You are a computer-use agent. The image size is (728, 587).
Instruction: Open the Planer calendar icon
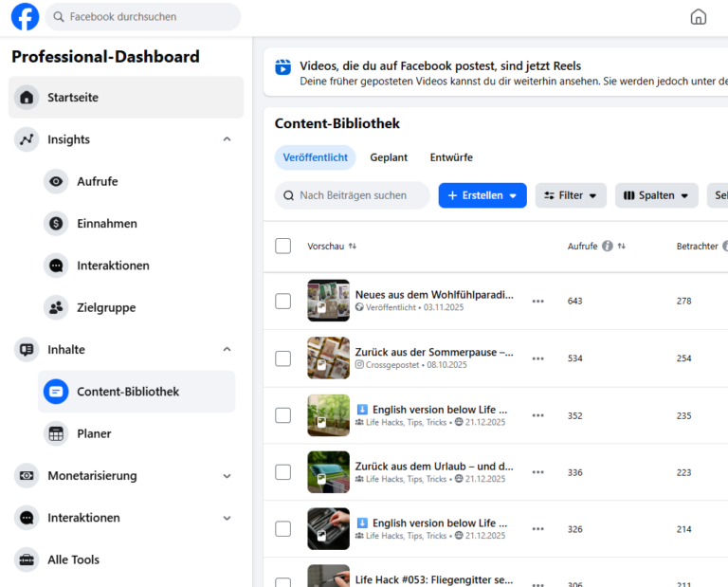click(x=56, y=433)
